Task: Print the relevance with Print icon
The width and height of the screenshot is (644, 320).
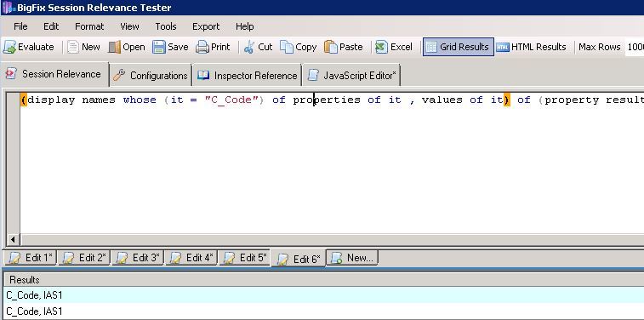Action: click(202, 47)
